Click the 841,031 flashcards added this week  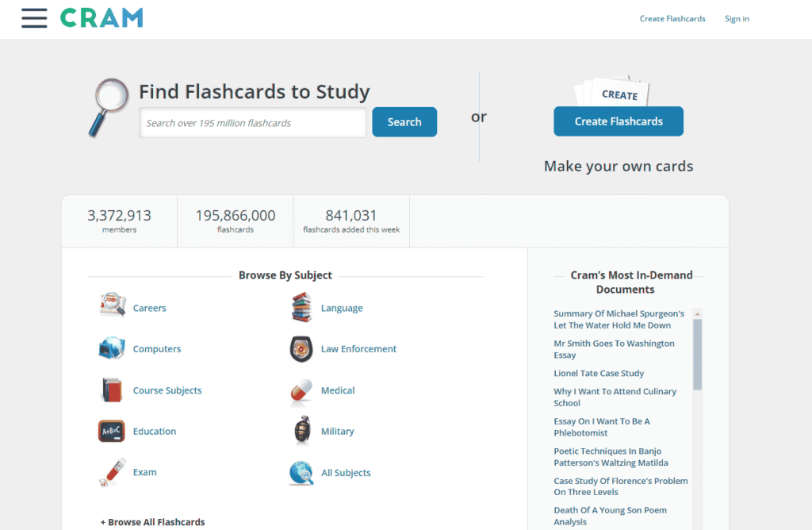point(351,221)
